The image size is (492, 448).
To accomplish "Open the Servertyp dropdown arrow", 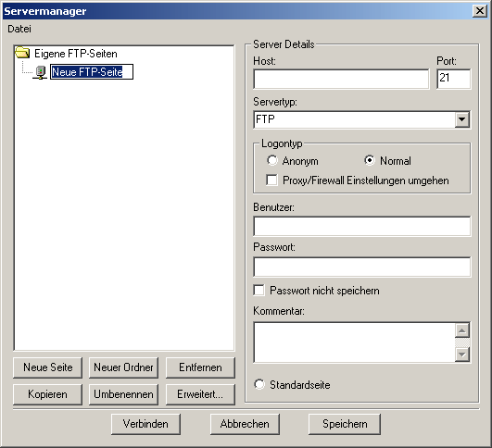I will pyautogui.click(x=461, y=119).
